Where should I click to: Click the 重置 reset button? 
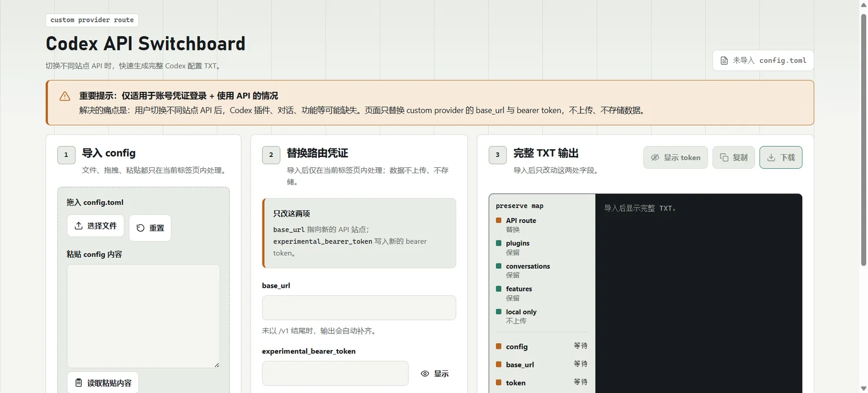point(150,228)
